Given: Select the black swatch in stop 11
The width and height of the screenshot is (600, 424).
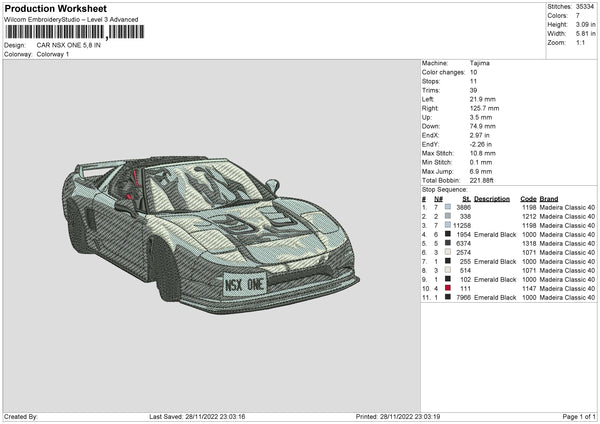Looking at the screenshot, I should [447, 297].
